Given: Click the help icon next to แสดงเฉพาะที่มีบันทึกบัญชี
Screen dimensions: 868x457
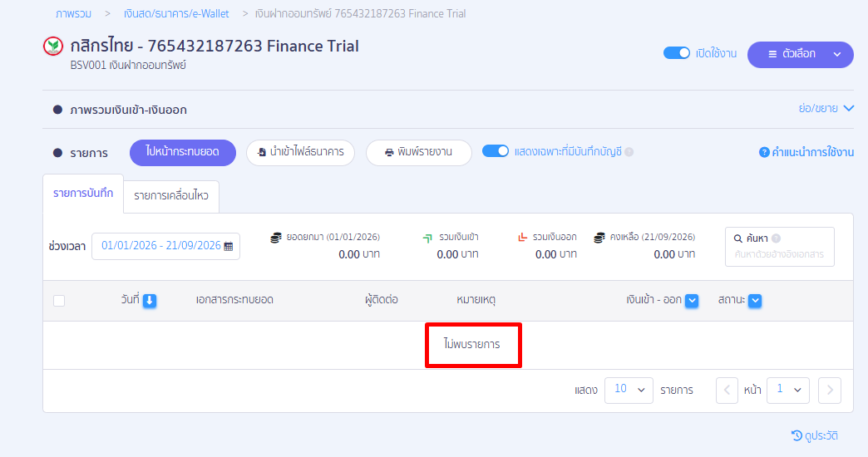Looking at the screenshot, I should [x=629, y=151].
